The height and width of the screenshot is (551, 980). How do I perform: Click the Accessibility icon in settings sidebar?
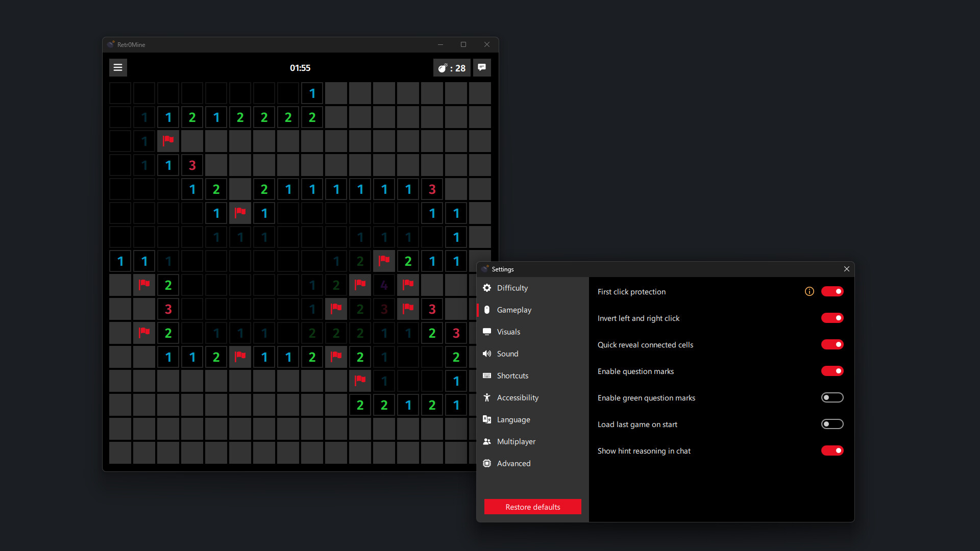[x=487, y=397]
